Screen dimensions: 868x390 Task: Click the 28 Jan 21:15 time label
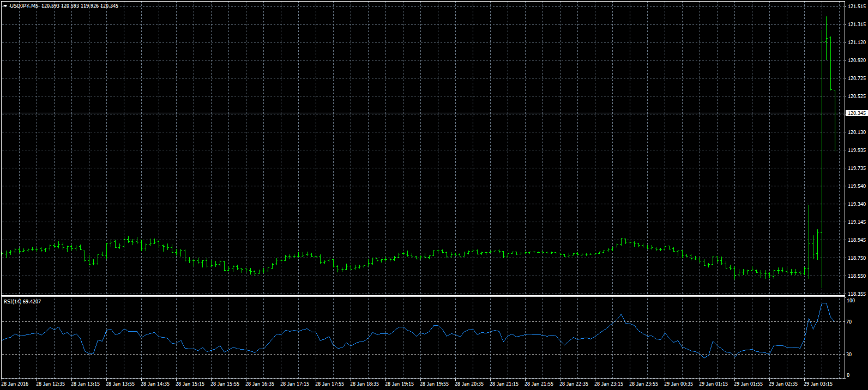504,384
